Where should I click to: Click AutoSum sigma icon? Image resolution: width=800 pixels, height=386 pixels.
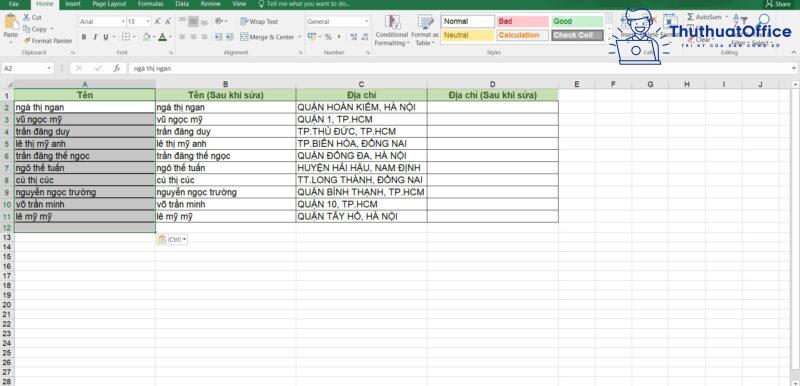click(x=690, y=17)
